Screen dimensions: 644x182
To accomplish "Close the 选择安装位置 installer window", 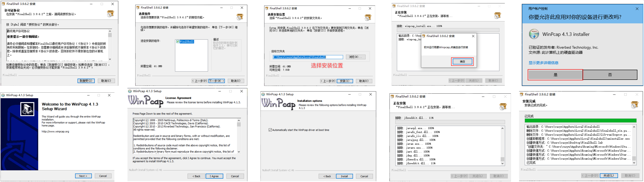I will pyautogui.click(x=370, y=9).
